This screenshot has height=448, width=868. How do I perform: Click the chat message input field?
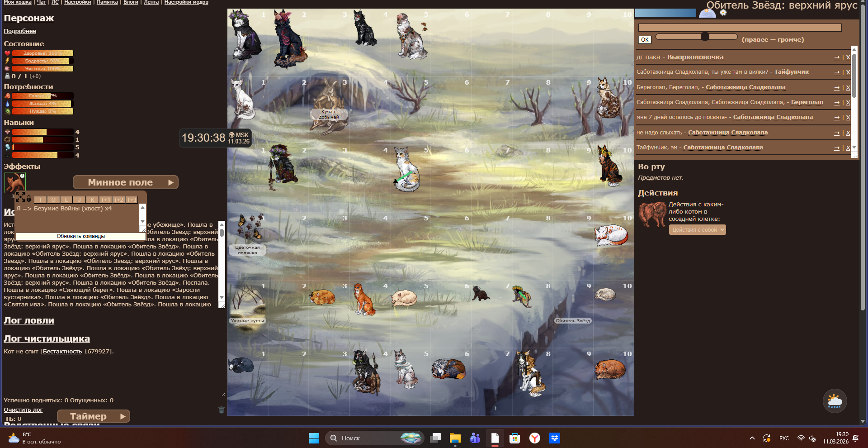click(740, 28)
